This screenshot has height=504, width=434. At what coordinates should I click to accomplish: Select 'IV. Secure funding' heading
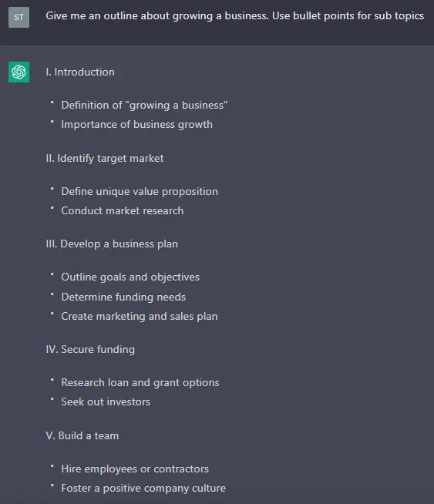90,349
